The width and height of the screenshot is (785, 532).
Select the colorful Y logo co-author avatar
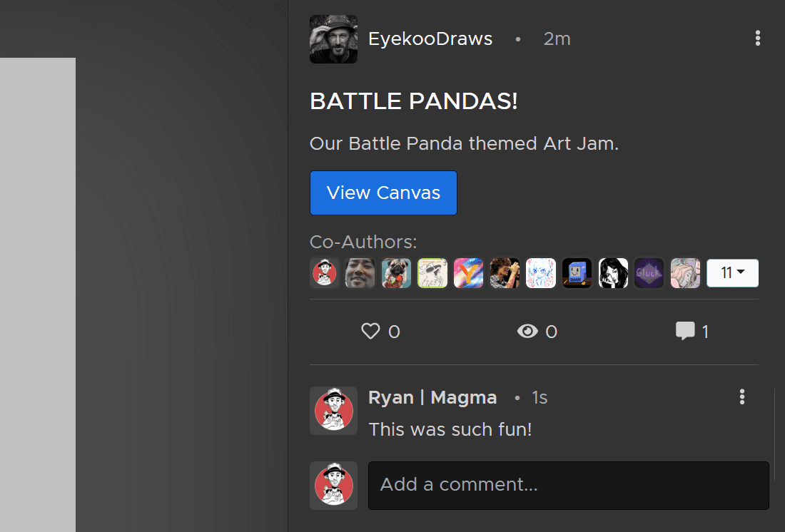coord(469,273)
